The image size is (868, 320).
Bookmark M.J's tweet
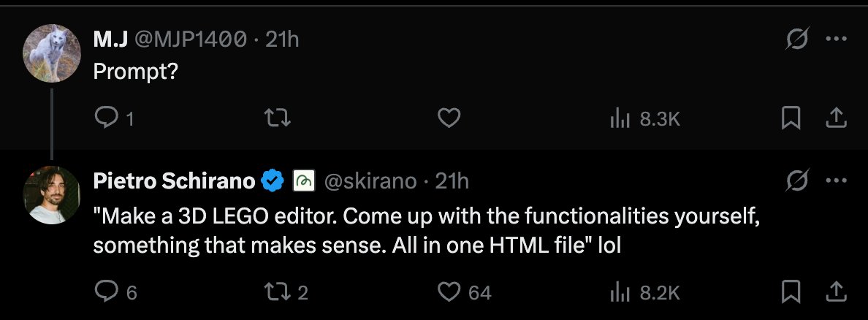pyautogui.click(x=790, y=118)
